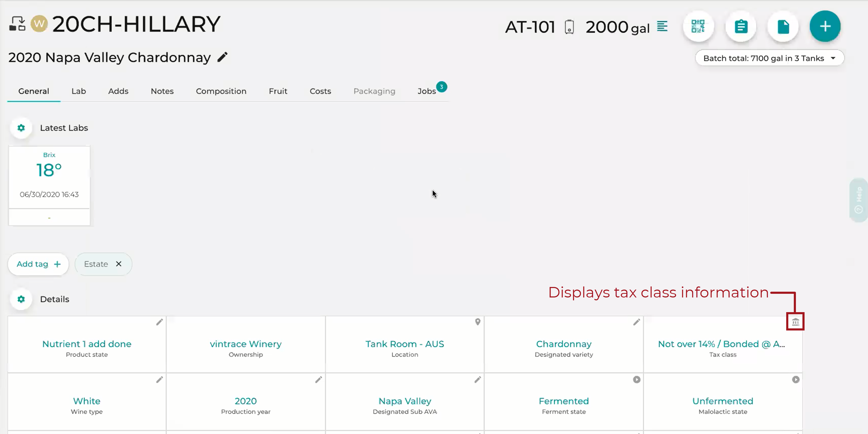Image resolution: width=868 pixels, height=434 pixels.
Task: Open the QR code scanner button
Action: click(x=698, y=26)
